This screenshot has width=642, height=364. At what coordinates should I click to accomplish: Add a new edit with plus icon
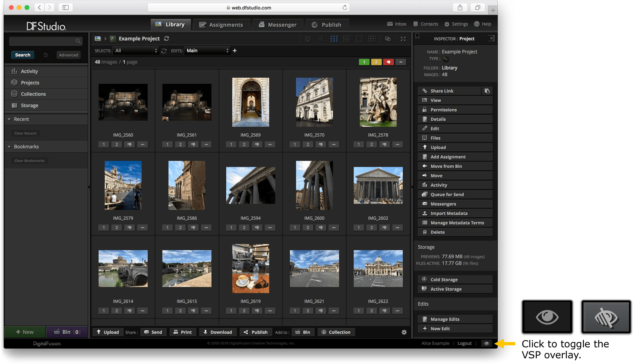coord(234,51)
